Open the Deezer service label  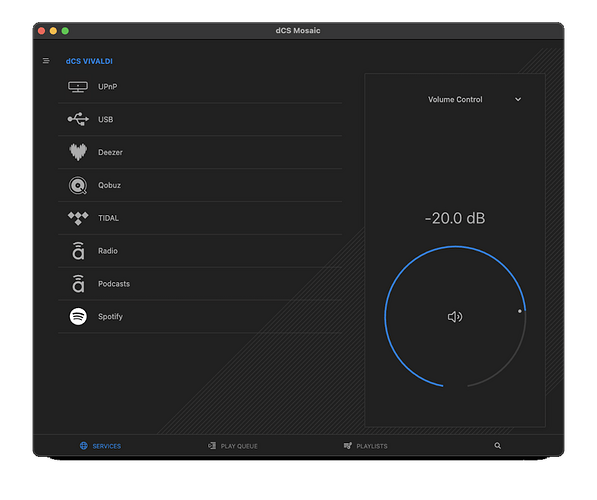[x=110, y=152]
